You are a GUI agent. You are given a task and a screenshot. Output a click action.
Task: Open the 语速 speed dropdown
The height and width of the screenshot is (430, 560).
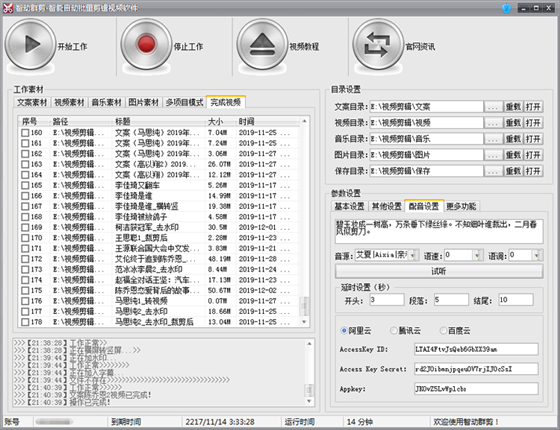[x=478, y=255]
